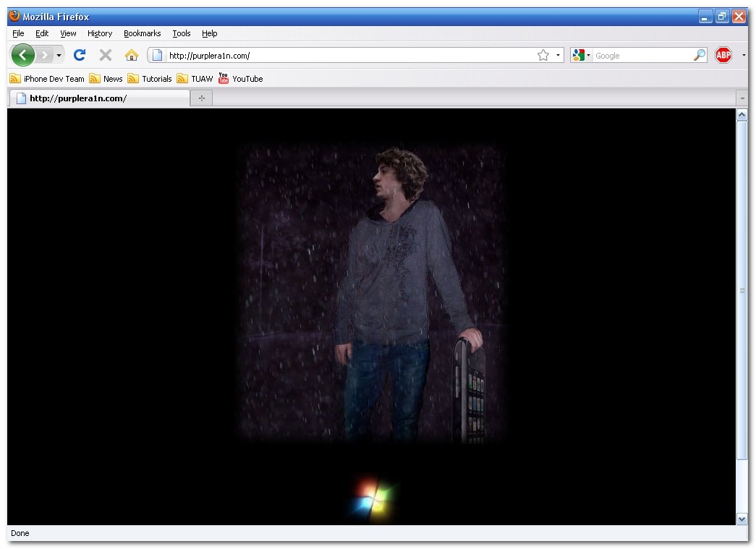756x549 pixels.
Task: Click the green Back navigation button
Action: click(22, 55)
